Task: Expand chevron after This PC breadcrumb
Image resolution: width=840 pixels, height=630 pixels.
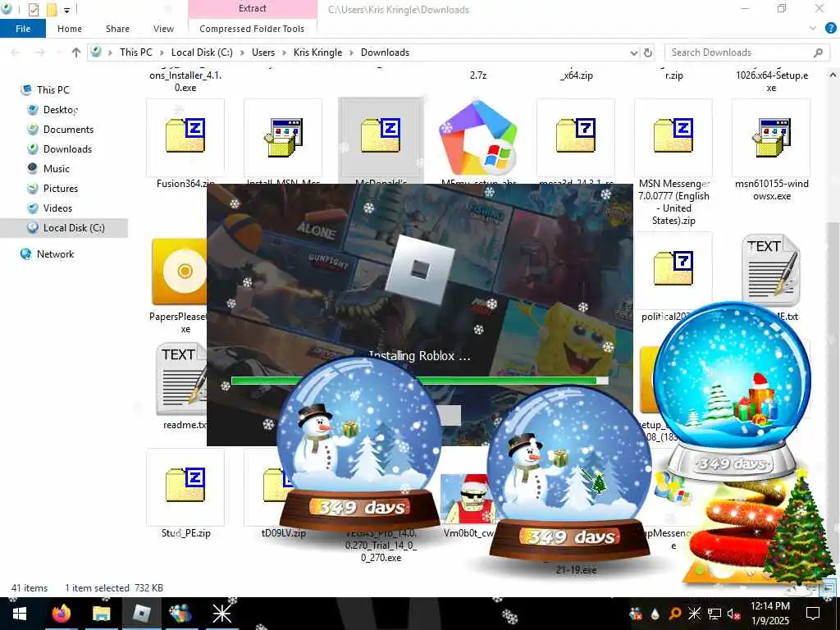Action: pyautogui.click(x=162, y=52)
